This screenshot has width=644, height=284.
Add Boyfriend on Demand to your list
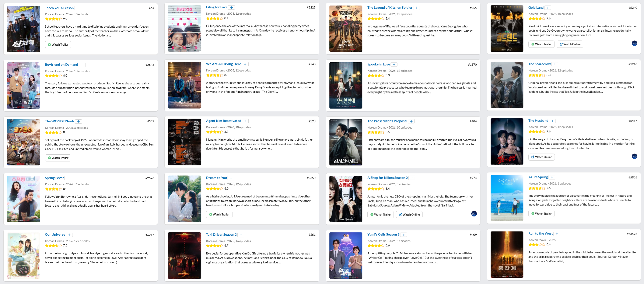(x=82, y=65)
